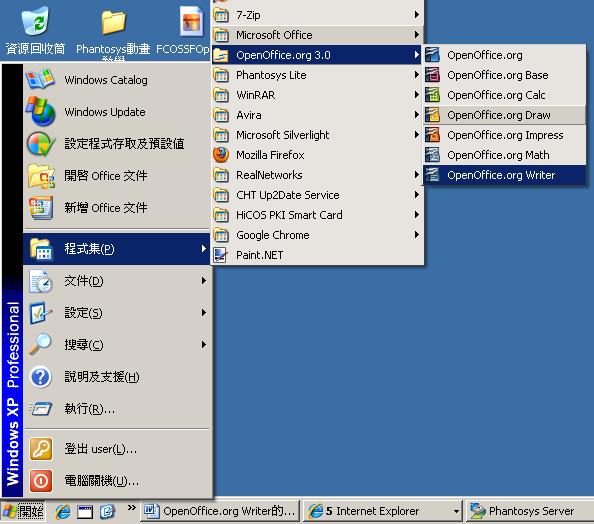Image resolution: width=594 pixels, height=524 pixels.
Task: Open OpenOffice.org Base
Action: click(504, 75)
